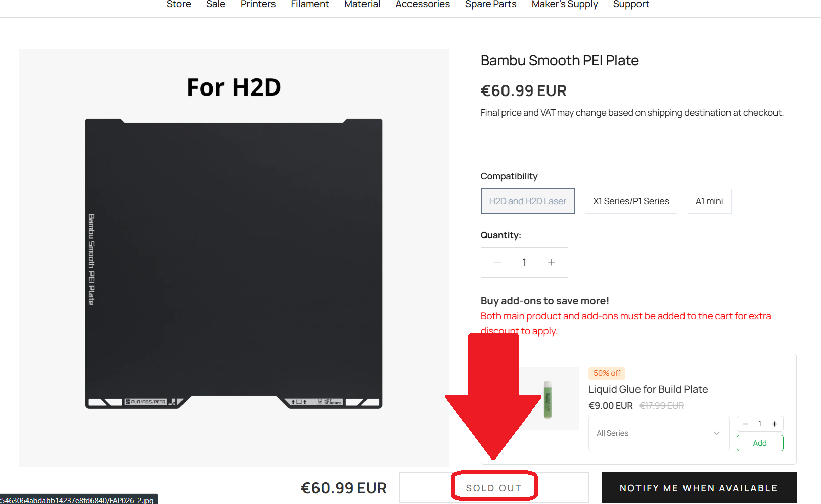Decrease main quantity with minus icon
The height and width of the screenshot is (504, 821).
click(497, 262)
